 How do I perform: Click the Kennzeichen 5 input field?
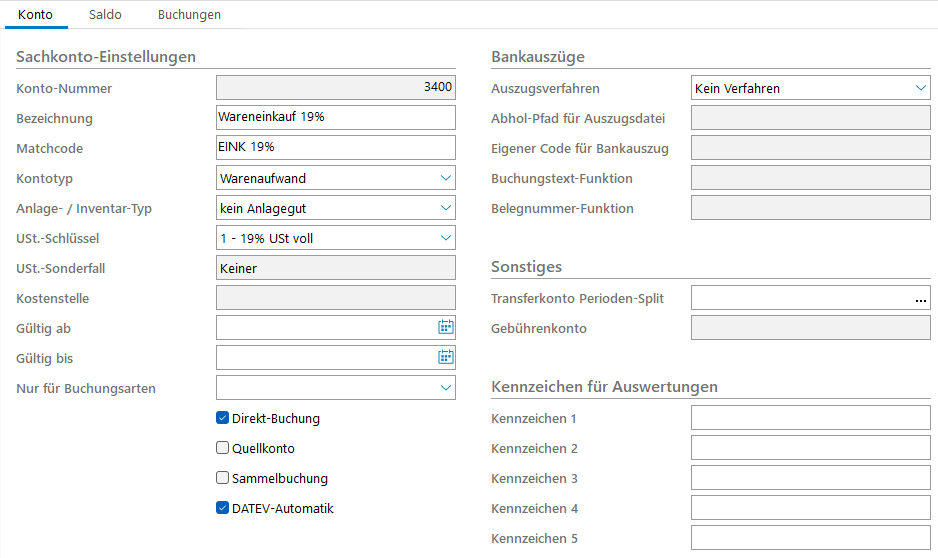coord(810,538)
